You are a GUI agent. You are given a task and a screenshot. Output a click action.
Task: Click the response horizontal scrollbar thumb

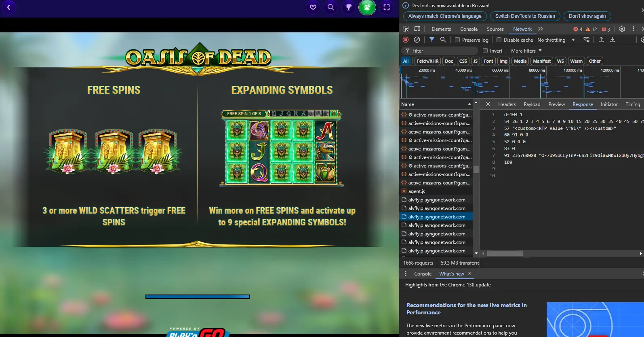(x=505, y=253)
